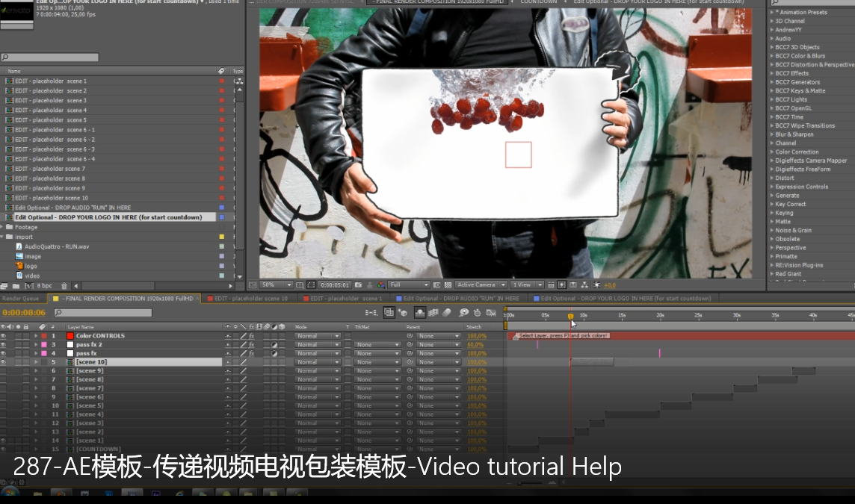This screenshot has height=504, width=855.
Task: Click reset exposure icon beside +0,0
Action: (596, 285)
